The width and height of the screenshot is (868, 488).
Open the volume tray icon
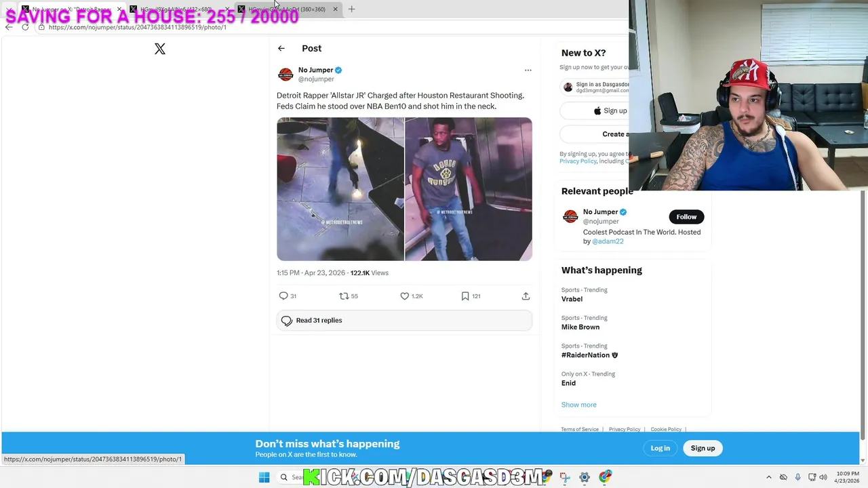click(x=823, y=477)
